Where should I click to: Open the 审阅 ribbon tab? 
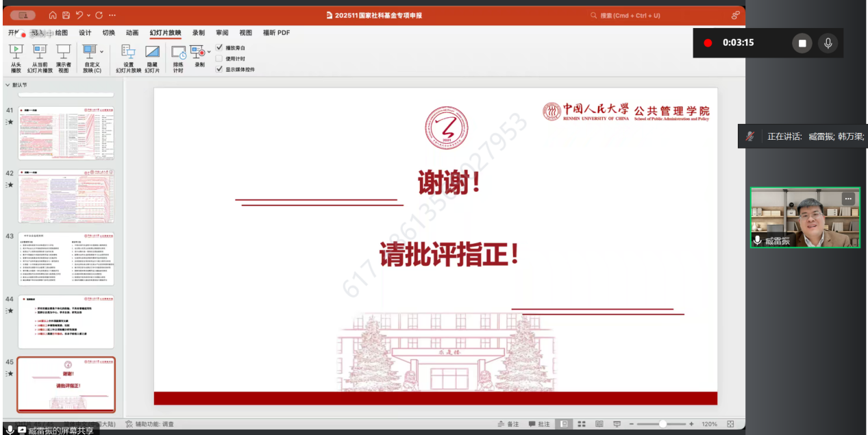222,32
